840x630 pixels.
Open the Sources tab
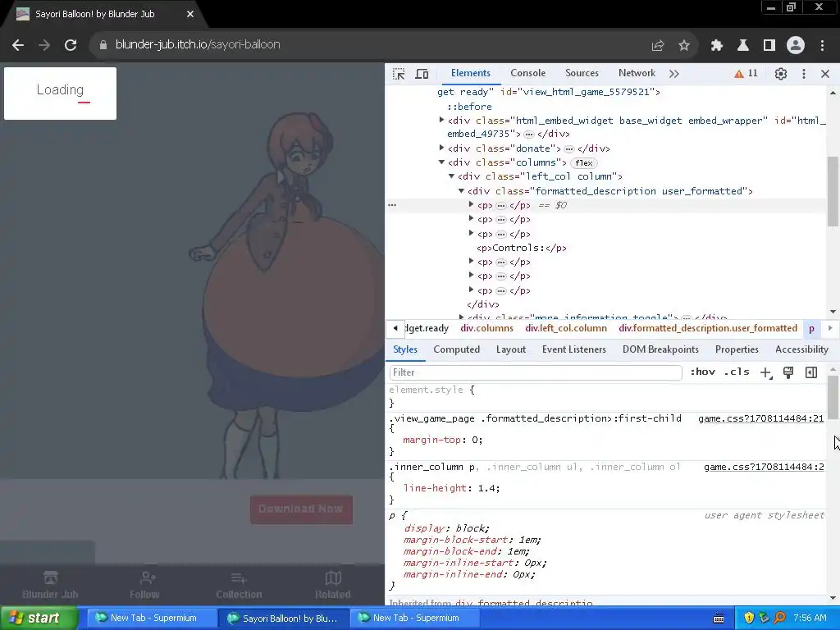click(x=582, y=73)
